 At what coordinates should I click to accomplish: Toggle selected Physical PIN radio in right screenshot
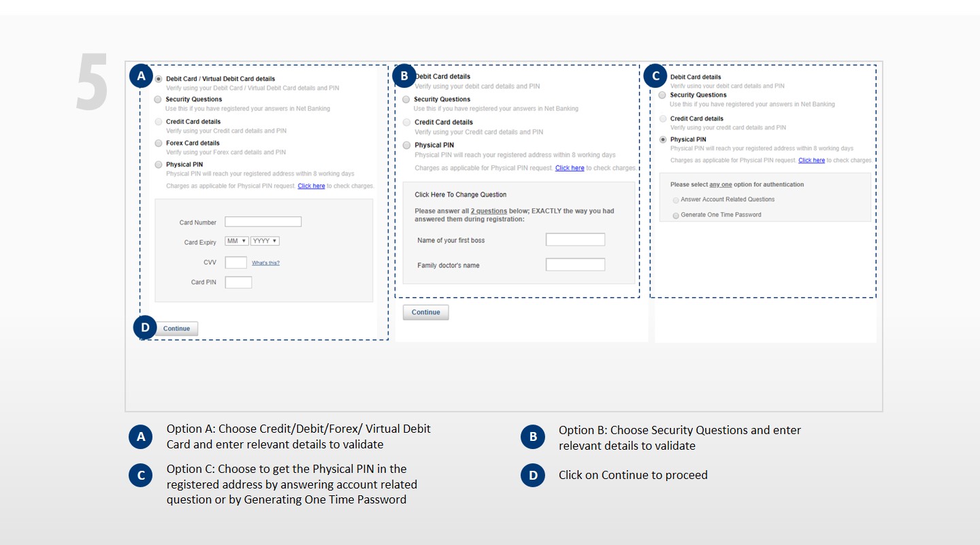click(x=663, y=139)
